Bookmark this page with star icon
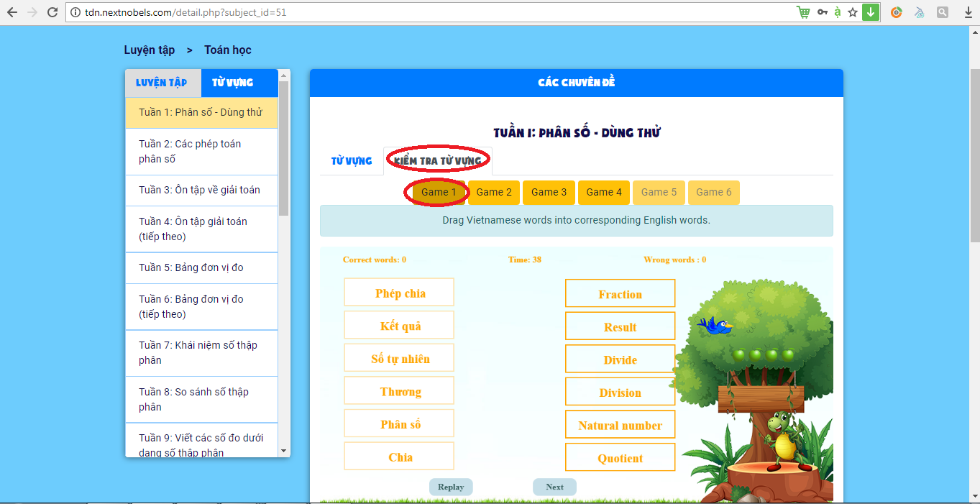This screenshot has width=980, height=504. tap(853, 12)
